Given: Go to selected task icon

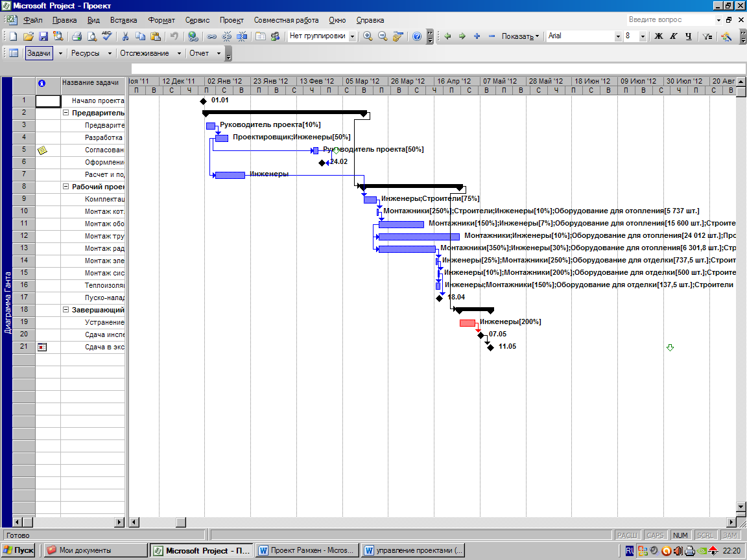Looking at the screenshot, I should [x=397, y=36].
